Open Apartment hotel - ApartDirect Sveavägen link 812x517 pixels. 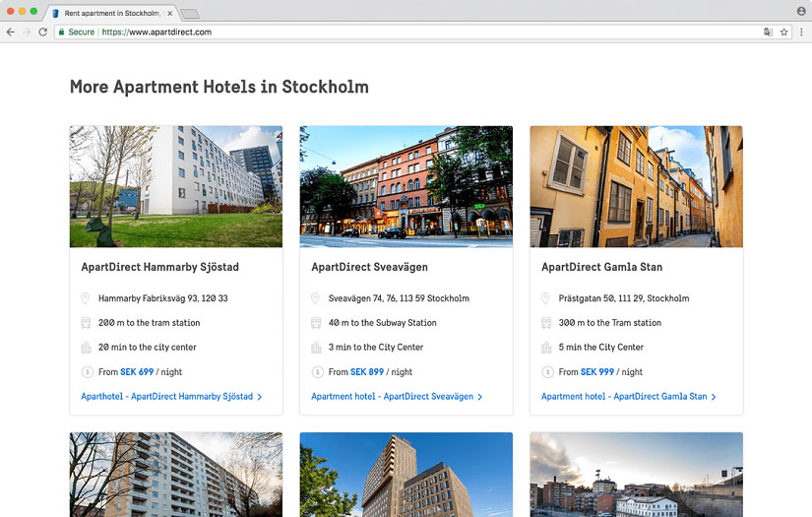point(392,396)
